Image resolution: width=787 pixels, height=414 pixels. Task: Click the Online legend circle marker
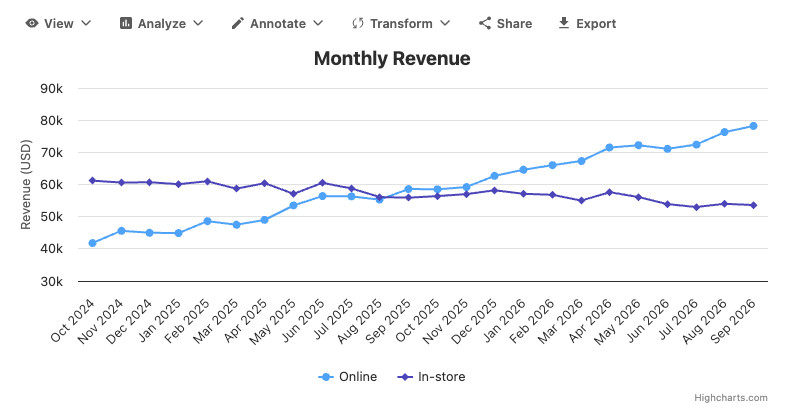[326, 377]
